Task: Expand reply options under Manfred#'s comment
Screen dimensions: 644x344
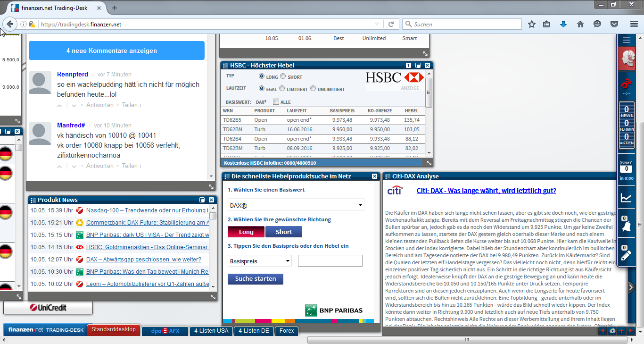Action: (x=74, y=166)
